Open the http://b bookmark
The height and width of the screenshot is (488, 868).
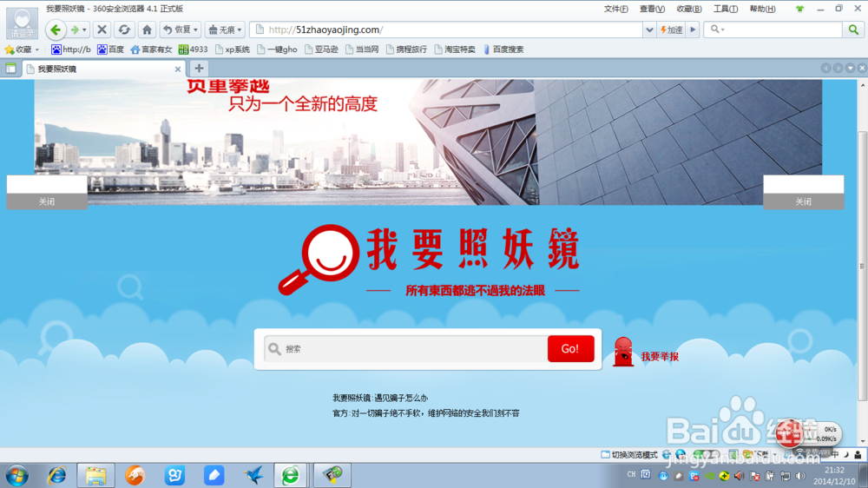tap(71, 49)
